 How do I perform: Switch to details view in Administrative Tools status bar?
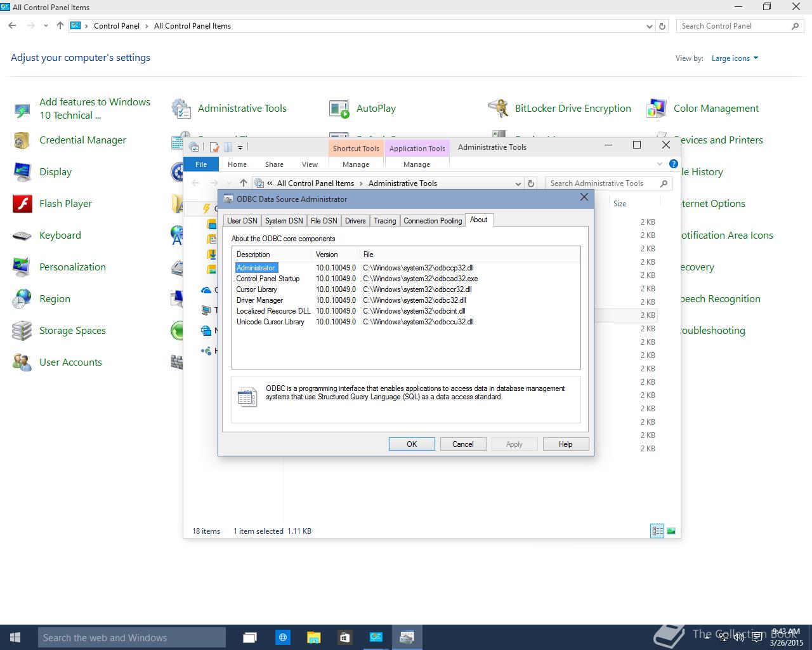pyautogui.click(x=657, y=531)
